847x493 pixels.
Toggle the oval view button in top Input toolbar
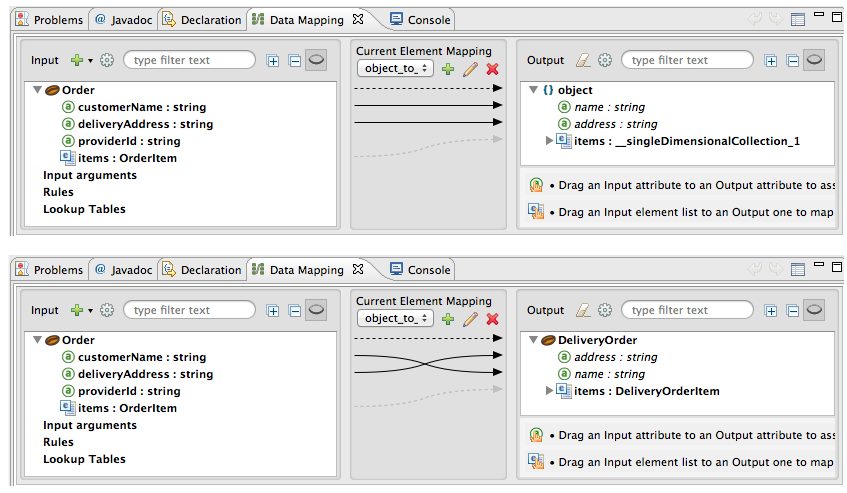click(x=316, y=60)
